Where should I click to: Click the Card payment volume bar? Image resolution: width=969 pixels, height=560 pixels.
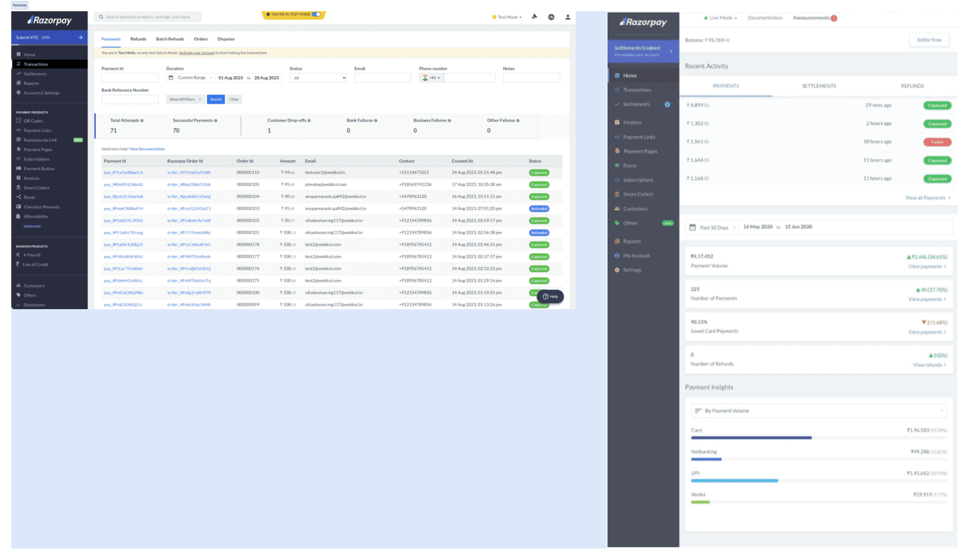751,438
